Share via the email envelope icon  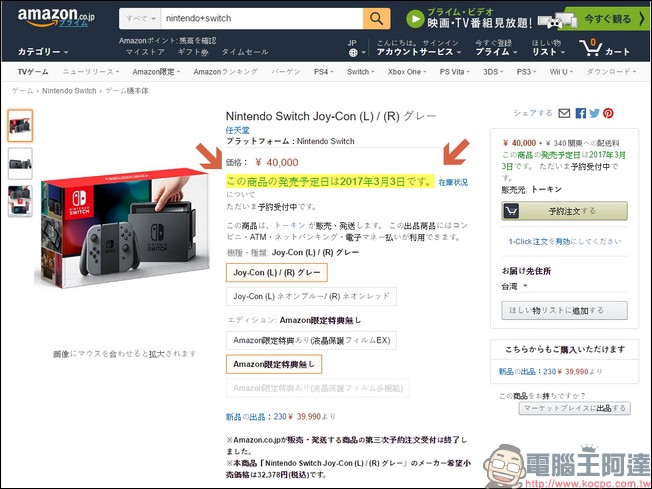[564, 113]
